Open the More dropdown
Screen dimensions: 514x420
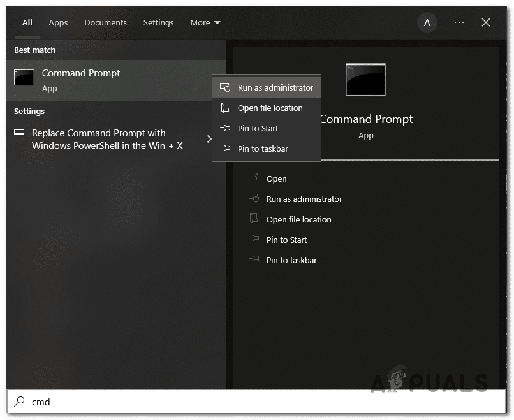(x=204, y=22)
